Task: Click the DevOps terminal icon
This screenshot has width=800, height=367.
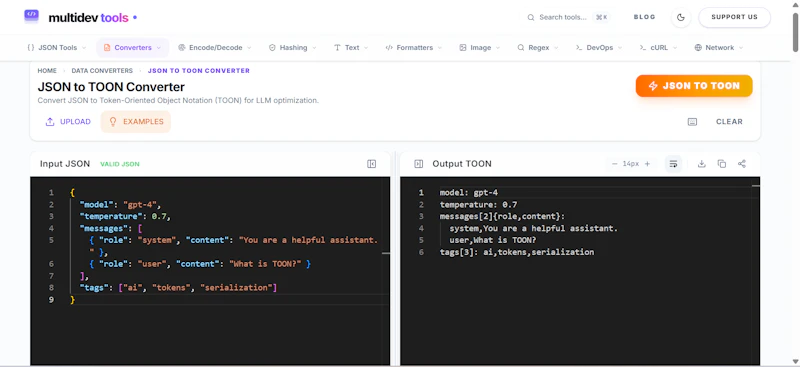Action: (x=579, y=47)
